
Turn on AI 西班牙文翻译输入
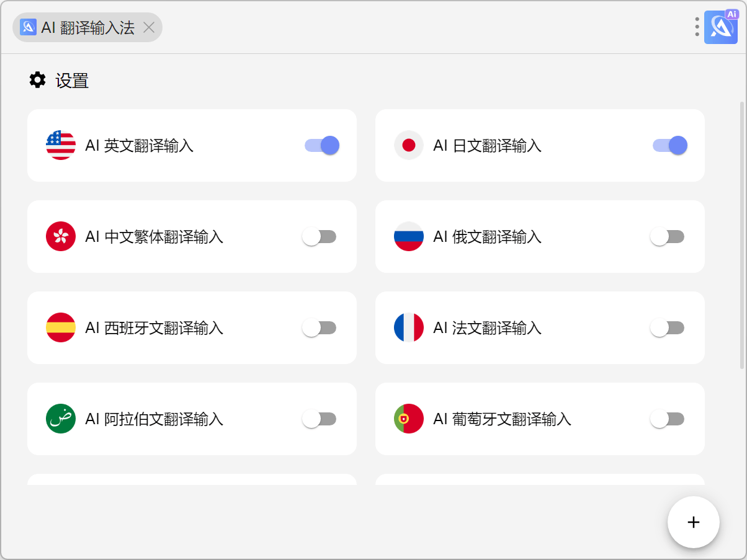pyautogui.click(x=320, y=327)
